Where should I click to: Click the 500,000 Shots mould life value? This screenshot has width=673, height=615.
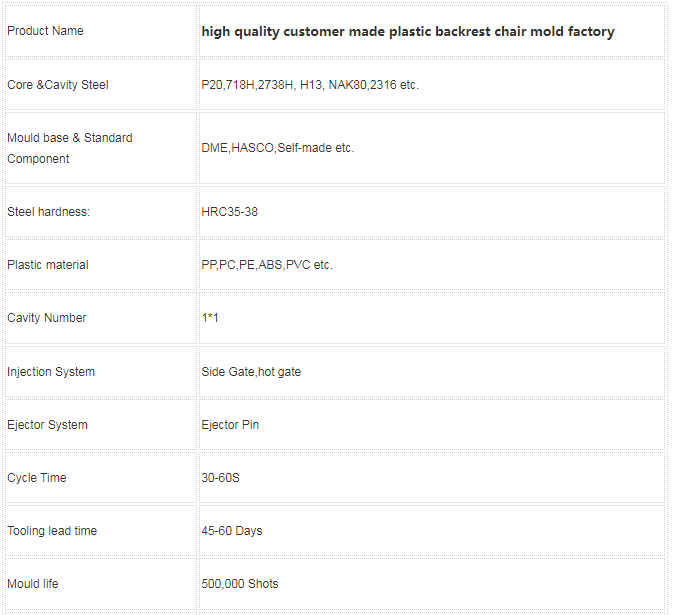pyautogui.click(x=240, y=584)
